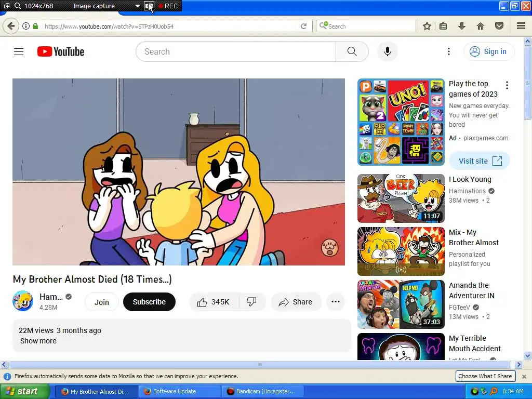Click into the YouTube Search field
This screenshot has height=399, width=532.
pyautogui.click(x=236, y=51)
